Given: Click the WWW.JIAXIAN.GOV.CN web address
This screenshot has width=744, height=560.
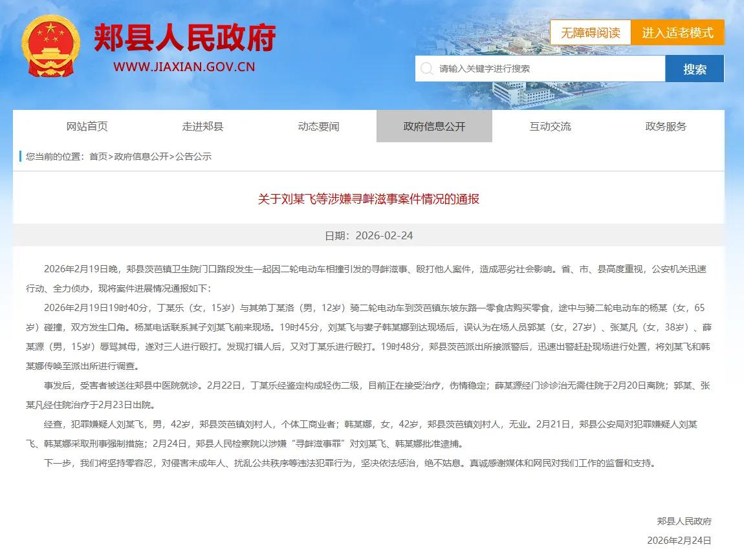Looking at the screenshot, I should click(x=185, y=67).
